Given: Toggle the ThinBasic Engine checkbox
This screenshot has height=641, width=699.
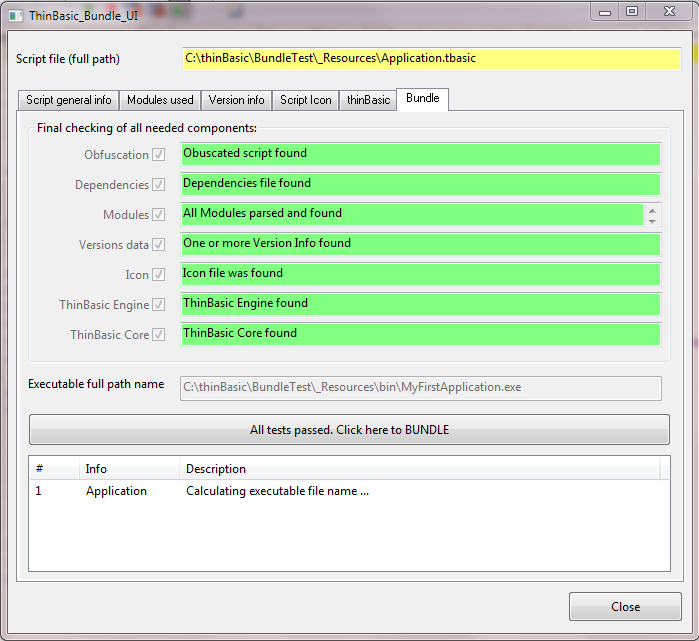Looking at the screenshot, I should [158, 305].
